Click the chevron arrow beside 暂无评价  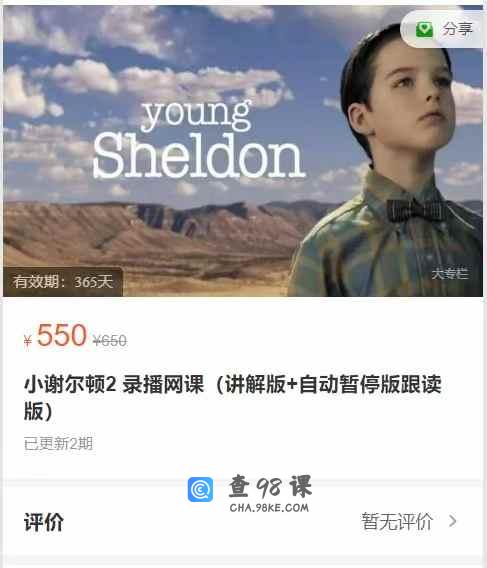[x=453, y=521]
